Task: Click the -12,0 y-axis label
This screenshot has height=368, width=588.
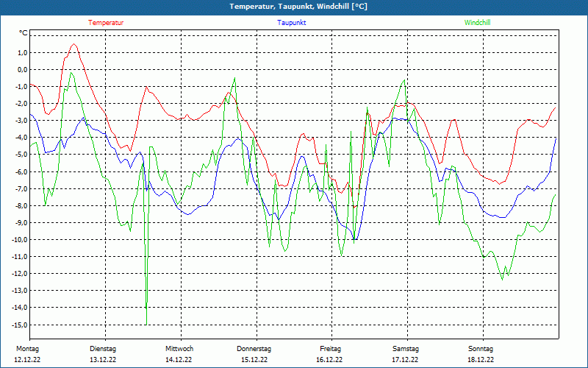Action: click(x=20, y=273)
